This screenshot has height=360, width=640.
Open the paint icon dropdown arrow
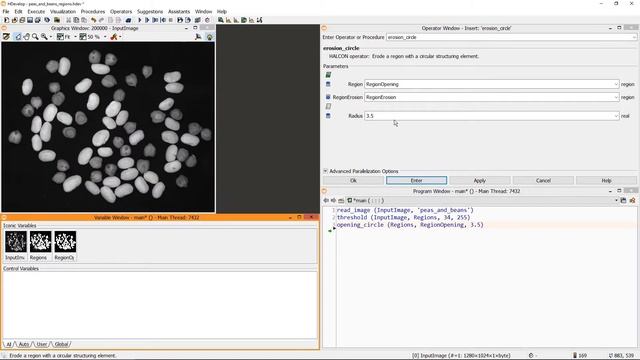(120, 37)
